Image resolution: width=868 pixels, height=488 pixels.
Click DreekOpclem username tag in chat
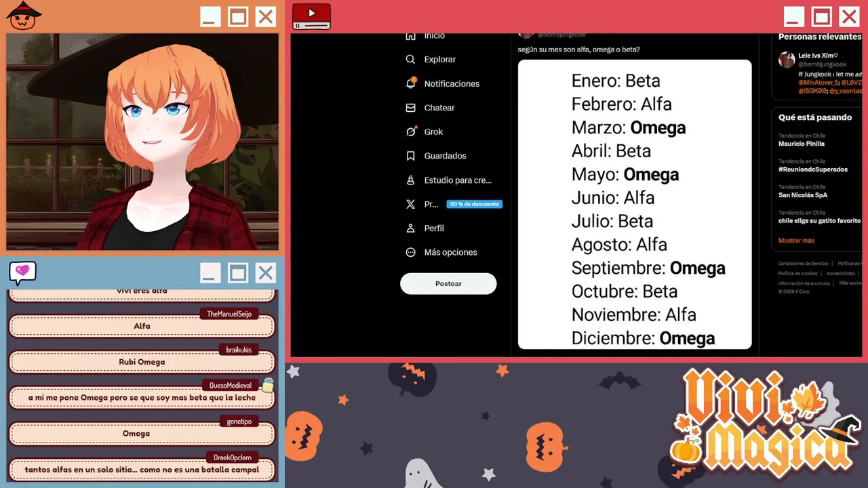tap(232, 457)
